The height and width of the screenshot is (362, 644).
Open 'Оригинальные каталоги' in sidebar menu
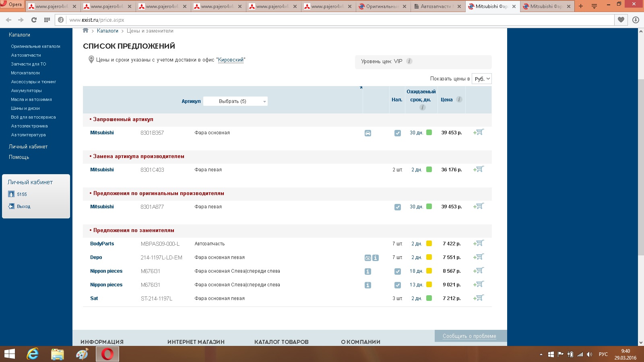[35, 46]
